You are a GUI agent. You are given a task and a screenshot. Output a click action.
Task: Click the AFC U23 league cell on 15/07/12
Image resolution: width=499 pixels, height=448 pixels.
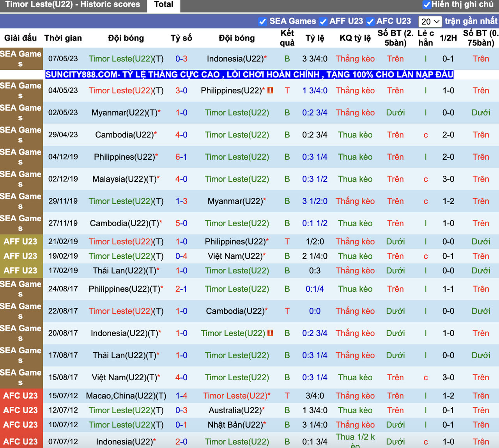point(21,396)
